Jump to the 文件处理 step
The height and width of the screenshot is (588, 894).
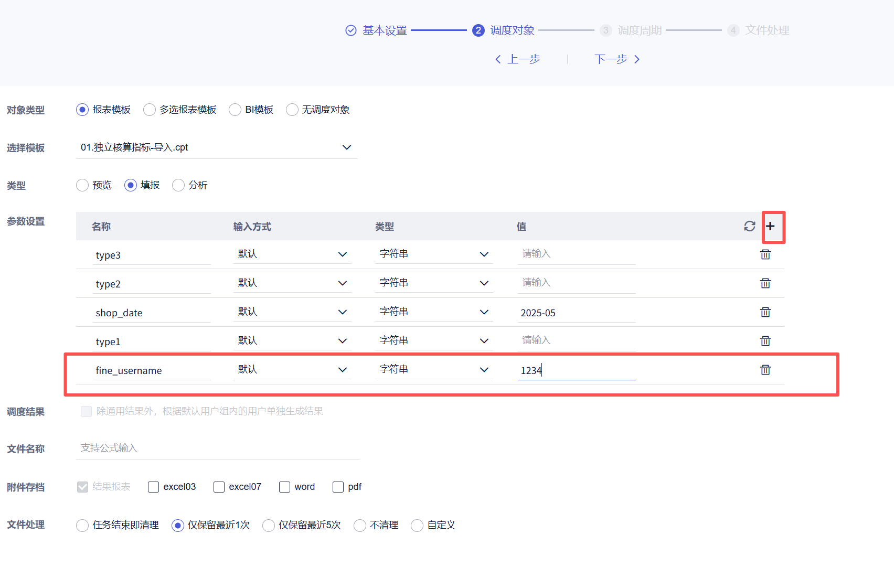point(767,30)
